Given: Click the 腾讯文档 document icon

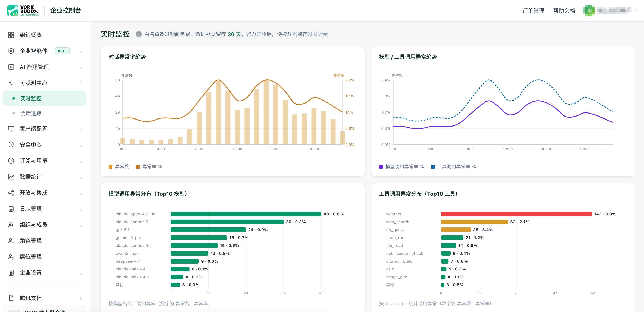Looking at the screenshot, I should [x=11, y=298].
